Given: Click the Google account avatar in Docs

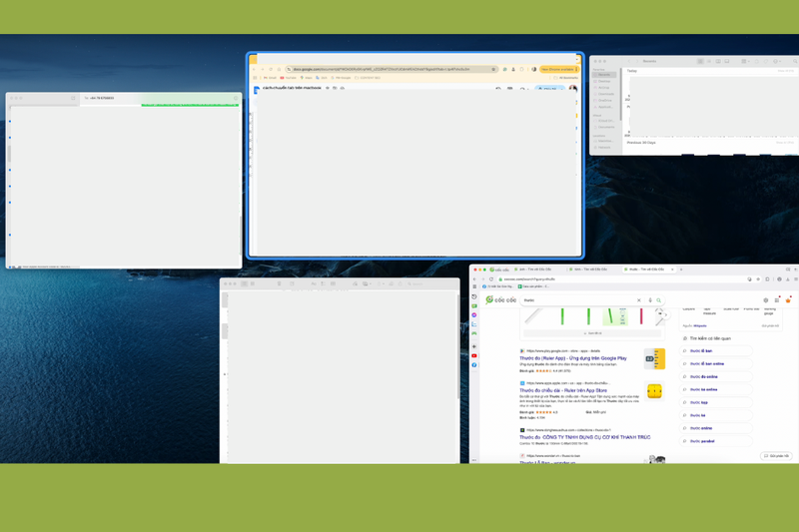Looking at the screenshot, I should coord(573,89).
